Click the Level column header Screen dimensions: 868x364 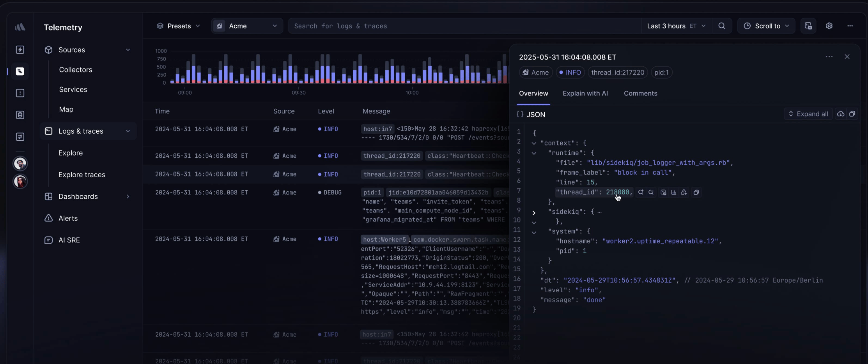pos(326,111)
